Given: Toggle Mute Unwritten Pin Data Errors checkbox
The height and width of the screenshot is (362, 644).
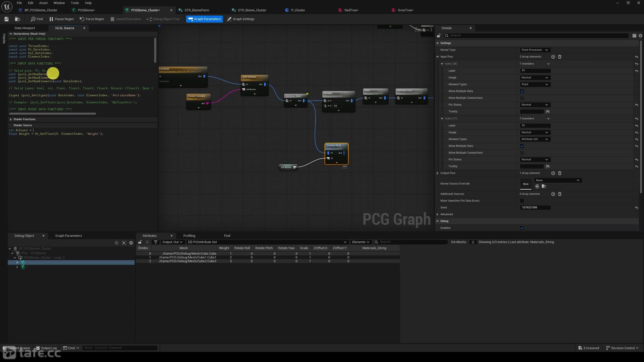Looking at the screenshot, I should tap(522, 201).
